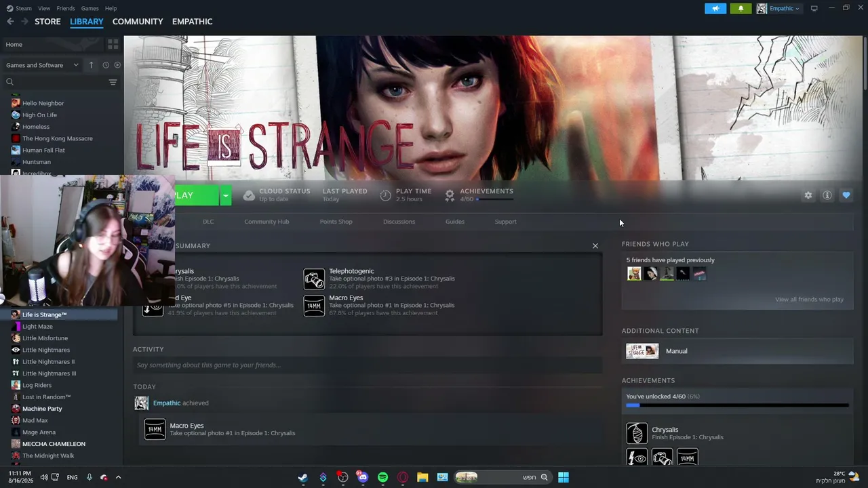Switch to the COMMUNITY tab
Viewport: 868px width, 488px height.
click(x=138, y=22)
